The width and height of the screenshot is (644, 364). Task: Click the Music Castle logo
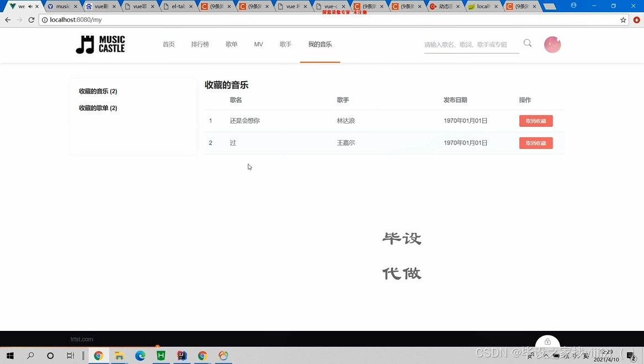tap(100, 44)
